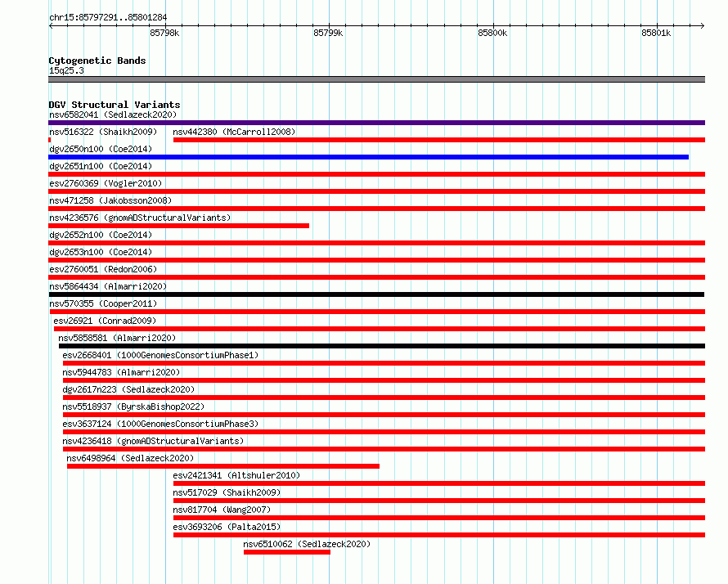The image size is (728, 584).
Task: Open nsv5864434 (Almarri2020) variant
Action: tap(108, 286)
